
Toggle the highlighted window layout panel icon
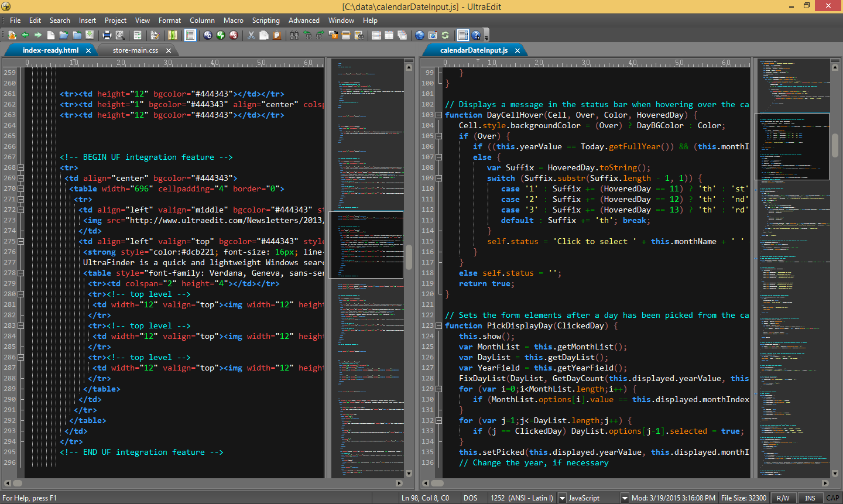[462, 35]
